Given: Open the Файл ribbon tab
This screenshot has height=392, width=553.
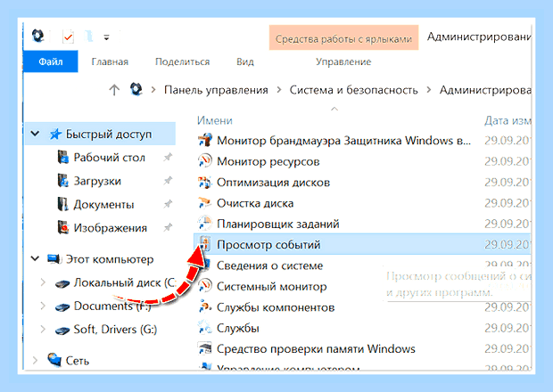Looking at the screenshot, I should 51,61.
